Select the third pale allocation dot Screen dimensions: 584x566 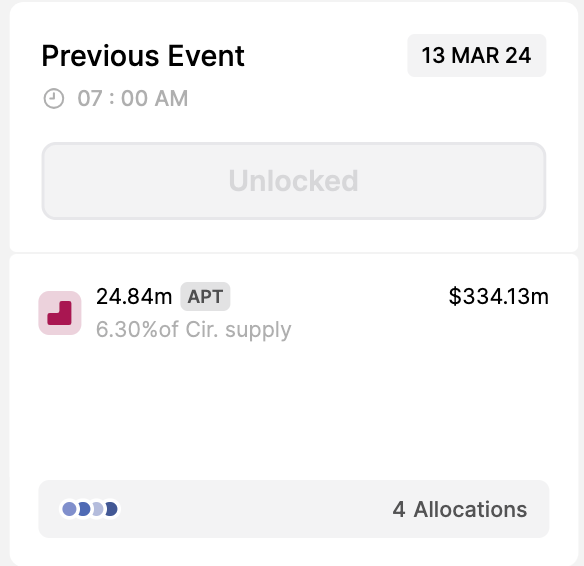pyautogui.click(x=98, y=509)
